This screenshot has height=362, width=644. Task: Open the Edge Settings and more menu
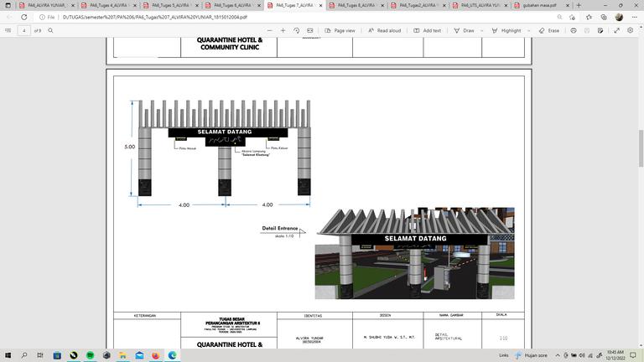pos(635,18)
